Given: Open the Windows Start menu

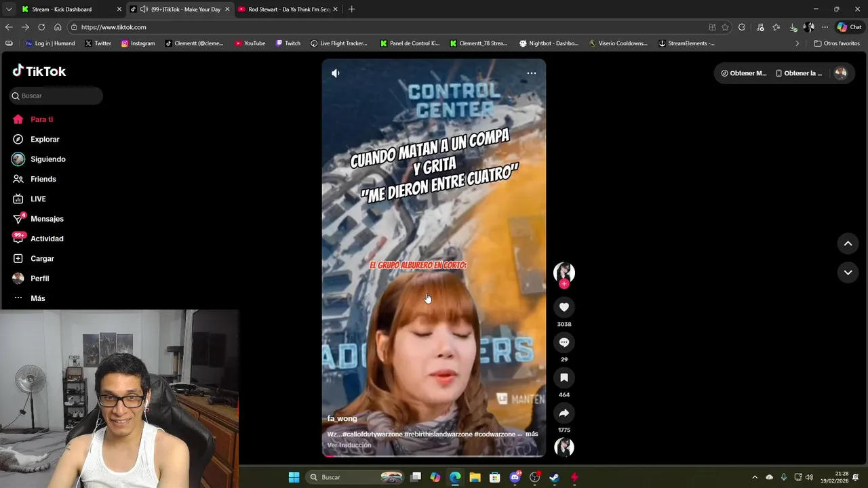Looking at the screenshot, I should (x=294, y=477).
